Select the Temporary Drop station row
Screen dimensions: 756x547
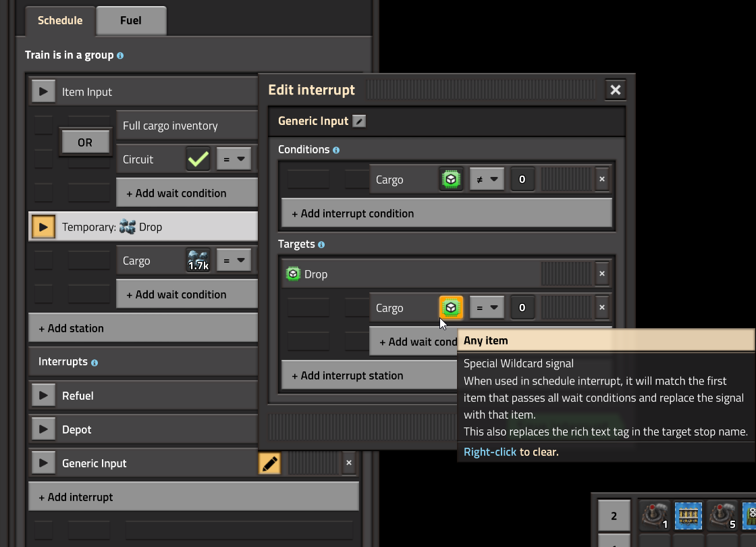tap(143, 227)
